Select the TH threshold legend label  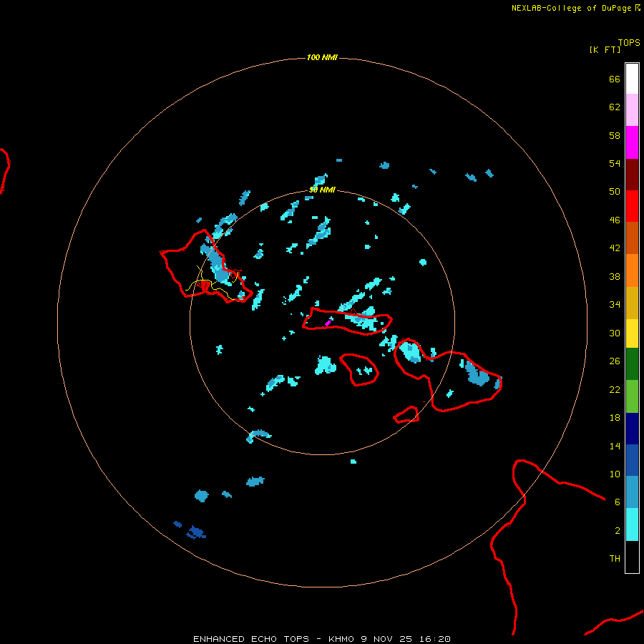(x=615, y=559)
